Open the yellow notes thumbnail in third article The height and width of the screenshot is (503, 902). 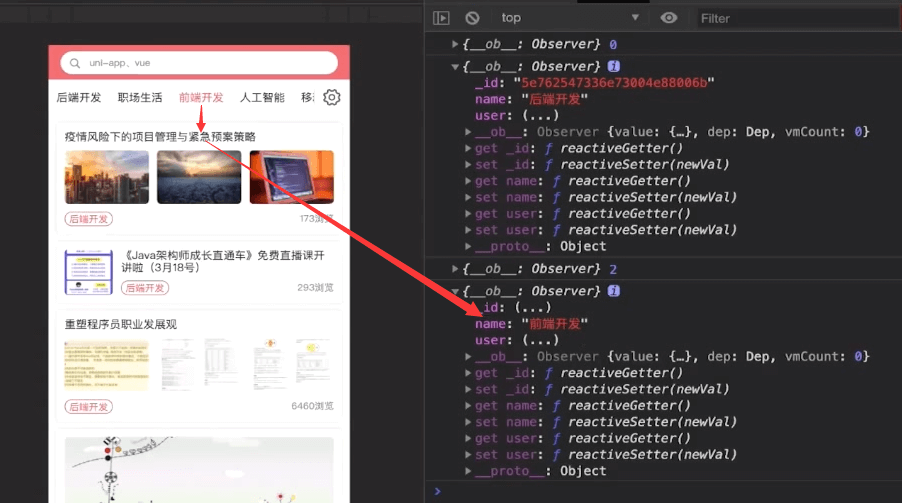pyautogui.click(x=107, y=365)
